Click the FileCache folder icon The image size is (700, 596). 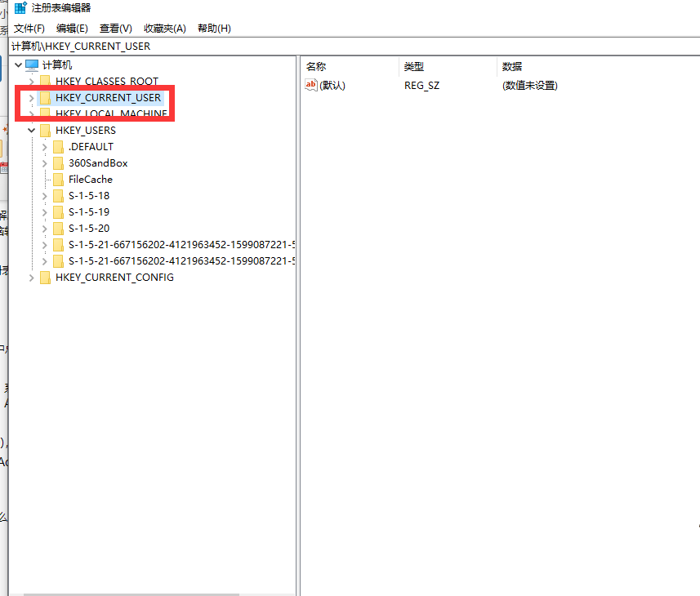pos(58,179)
